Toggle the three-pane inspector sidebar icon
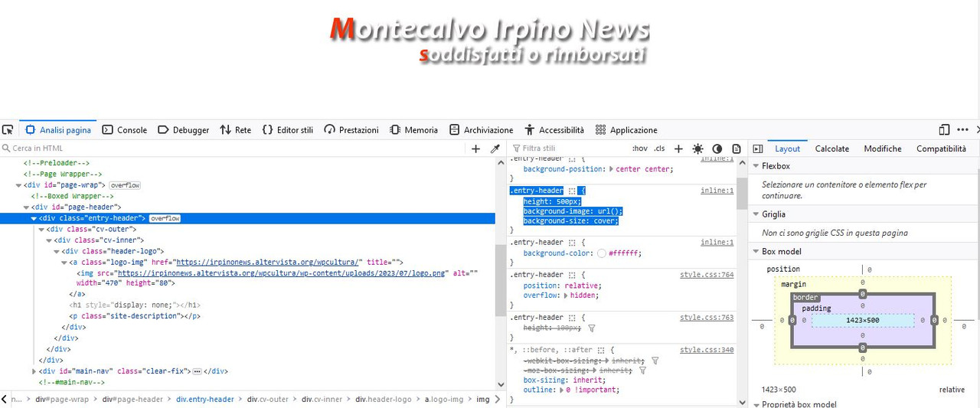Screen dimensions: 980x408 coord(757,149)
